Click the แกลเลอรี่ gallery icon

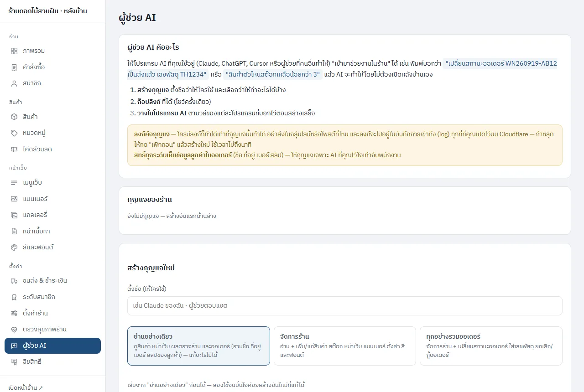14,215
